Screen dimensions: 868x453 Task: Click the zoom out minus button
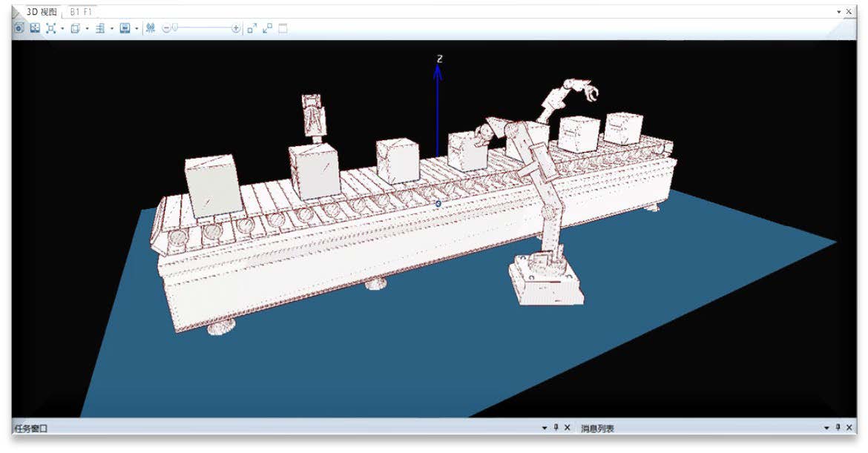[x=166, y=28]
